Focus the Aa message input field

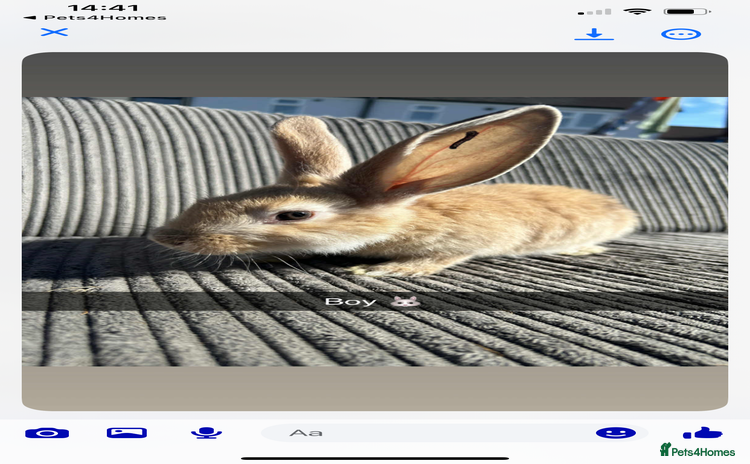pos(420,433)
